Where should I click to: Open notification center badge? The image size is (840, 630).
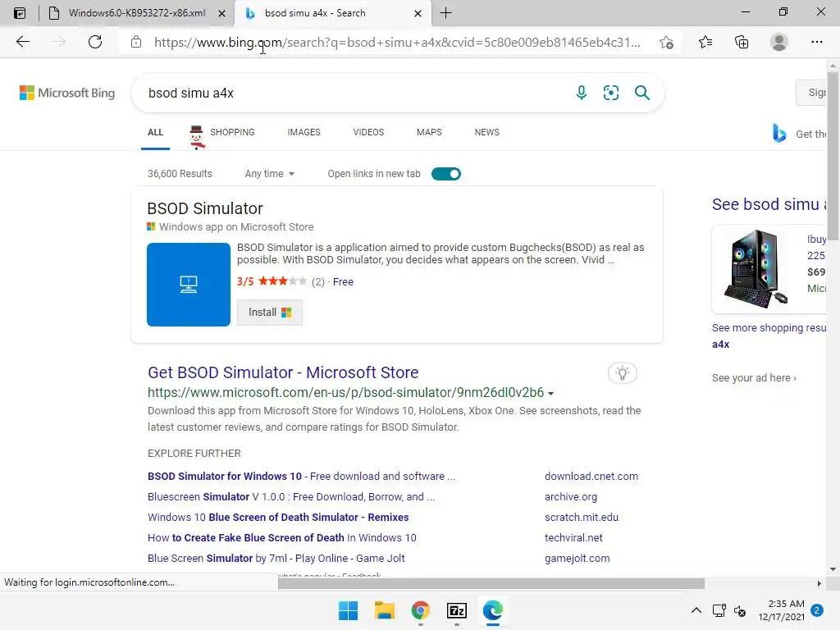tap(817, 610)
